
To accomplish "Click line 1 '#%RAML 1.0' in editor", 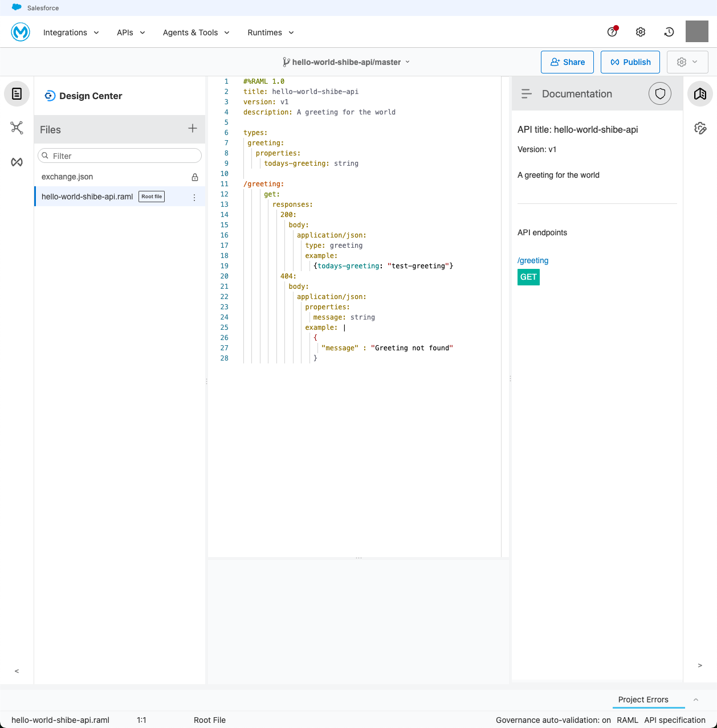I will [x=264, y=81].
